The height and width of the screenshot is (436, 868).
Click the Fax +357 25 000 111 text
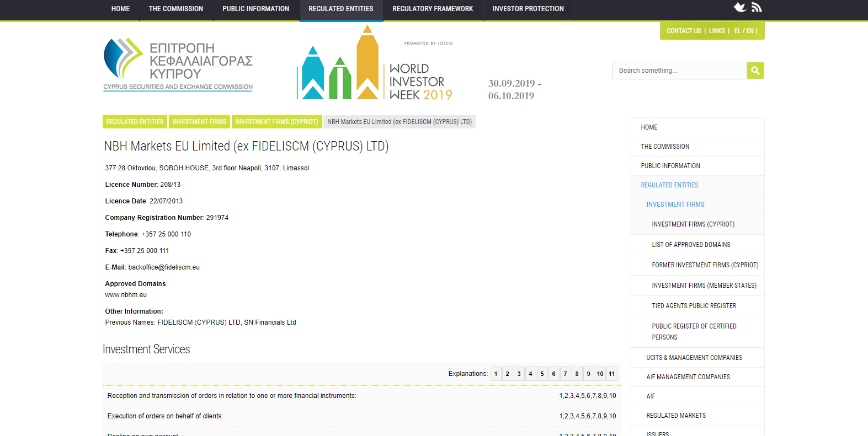point(137,251)
